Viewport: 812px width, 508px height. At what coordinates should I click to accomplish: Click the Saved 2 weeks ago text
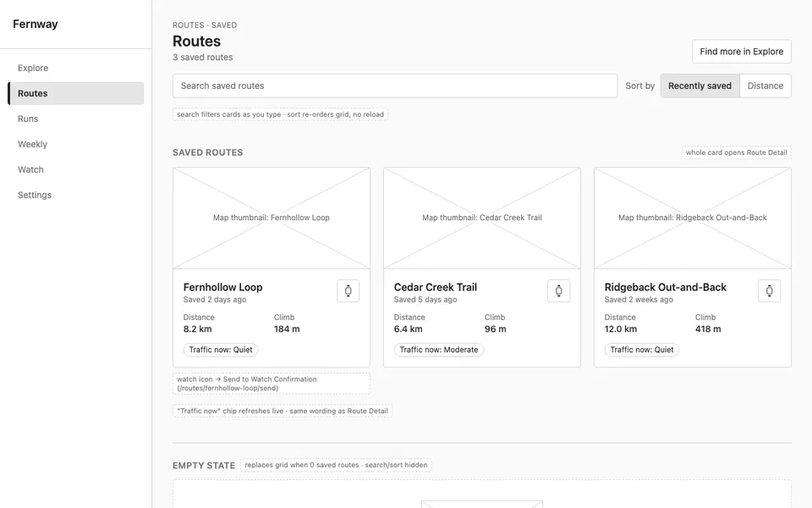[x=639, y=300]
